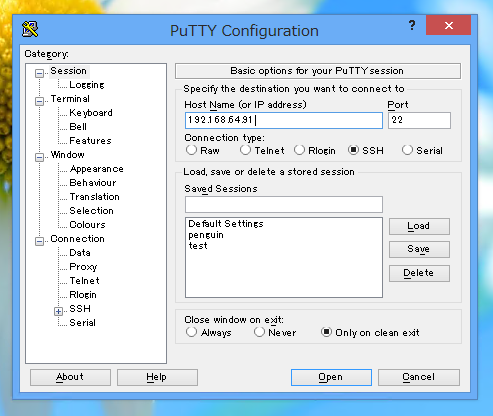Open the Data settings category

click(x=80, y=253)
